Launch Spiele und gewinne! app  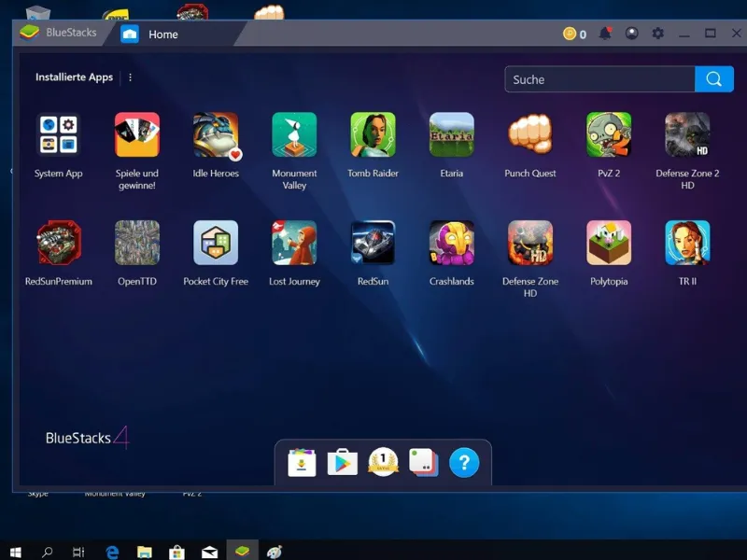click(x=136, y=134)
